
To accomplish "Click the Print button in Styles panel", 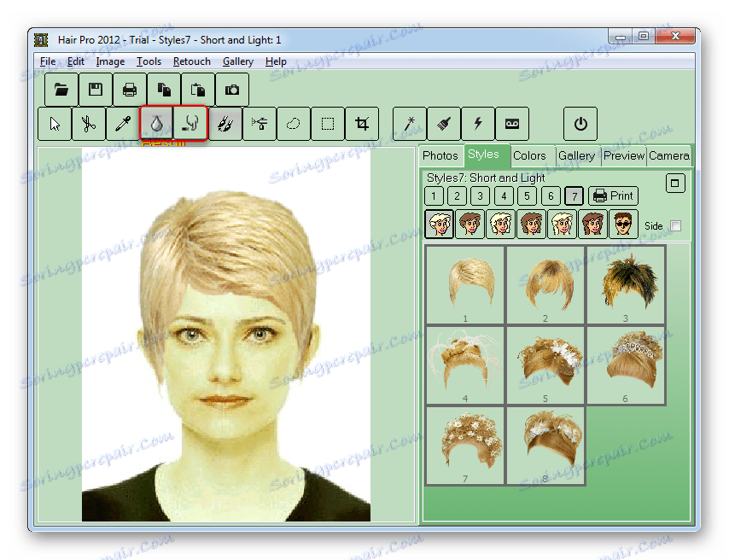I will click(x=613, y=196).
